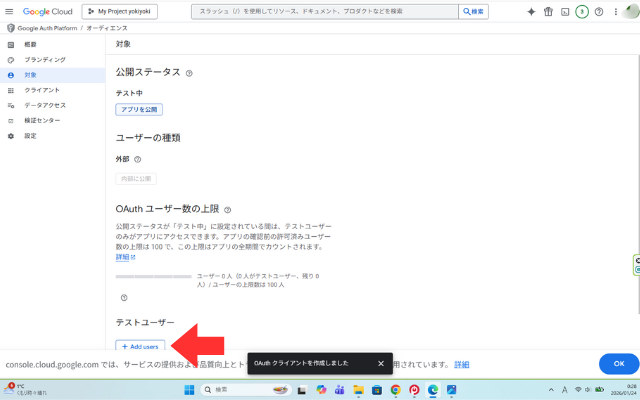Launch Cloud Shell from the header
Screen dimensions: 640x400
(565, 11)
